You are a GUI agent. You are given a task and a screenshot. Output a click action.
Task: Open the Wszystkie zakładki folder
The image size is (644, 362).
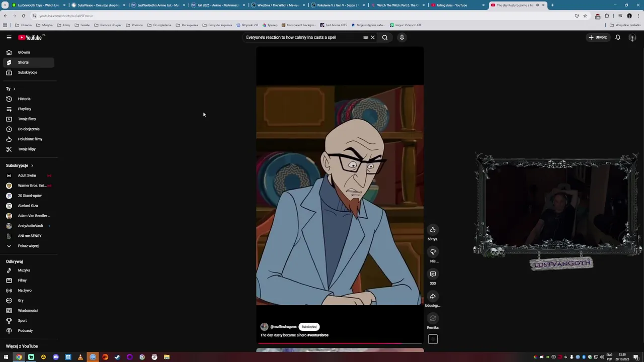click(x=625, y=25)
